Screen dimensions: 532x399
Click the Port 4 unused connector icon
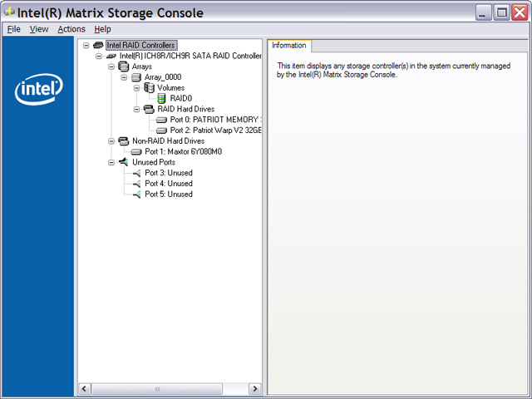[x=136, y=184]
